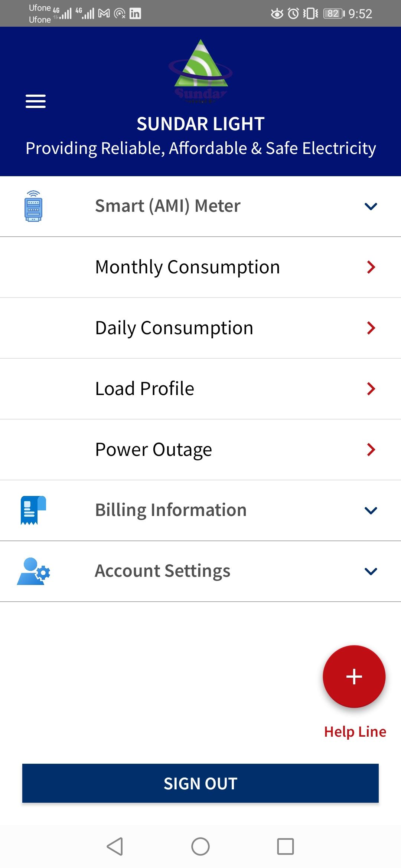Tap the recent apps square icon
Viewport: 401px width, 868px height.
coord(286,846)
